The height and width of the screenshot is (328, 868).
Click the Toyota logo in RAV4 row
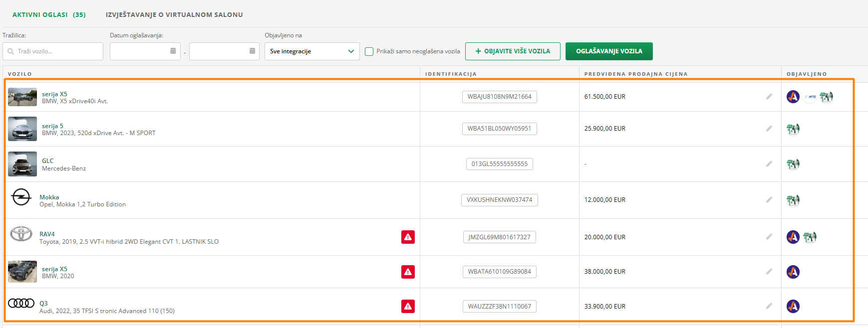coord(21,233)
